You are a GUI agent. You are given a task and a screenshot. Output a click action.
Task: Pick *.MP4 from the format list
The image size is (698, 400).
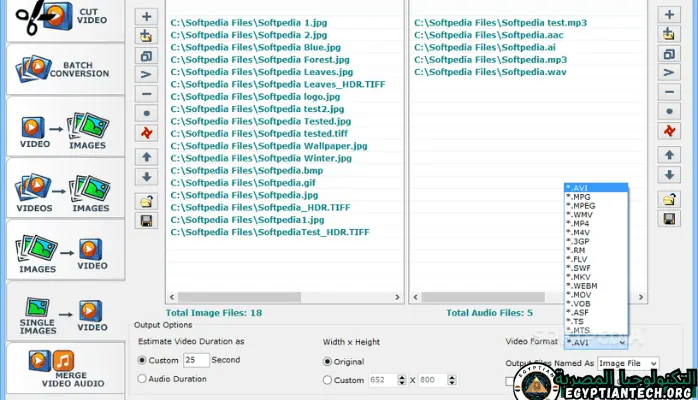[x=581, y=225]
